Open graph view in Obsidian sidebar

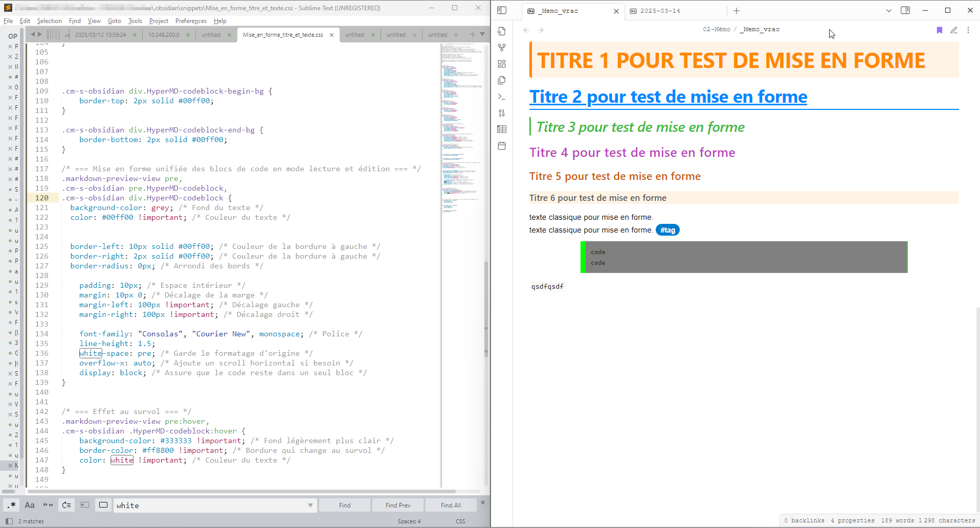click(x=502, y=47)
